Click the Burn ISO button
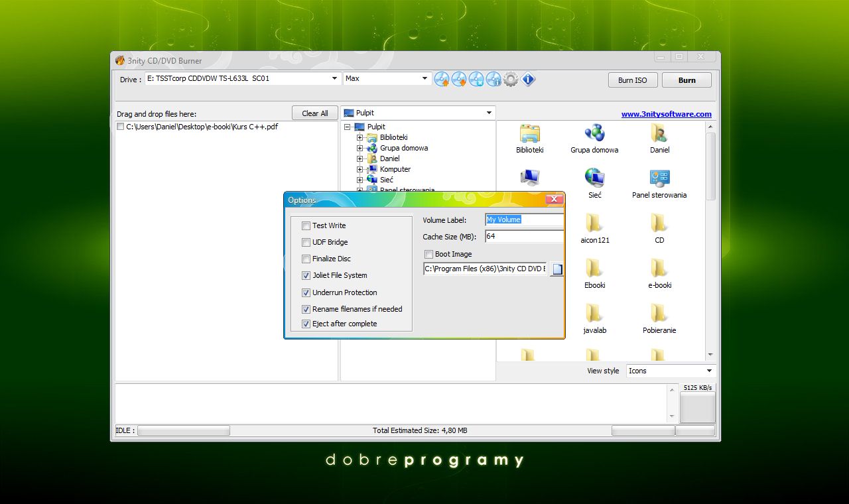This screenshot has width=849, height=504. coord(633,80)
